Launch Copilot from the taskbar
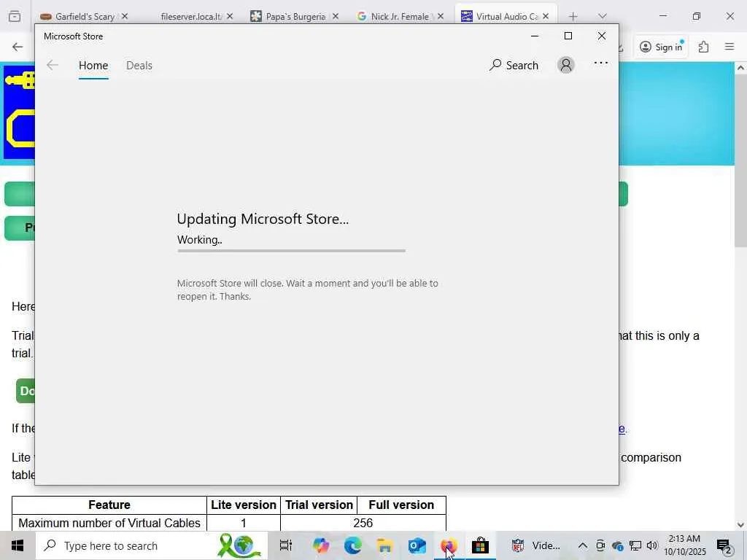This screenshot has width=747, height=560. tap(321, 545)
